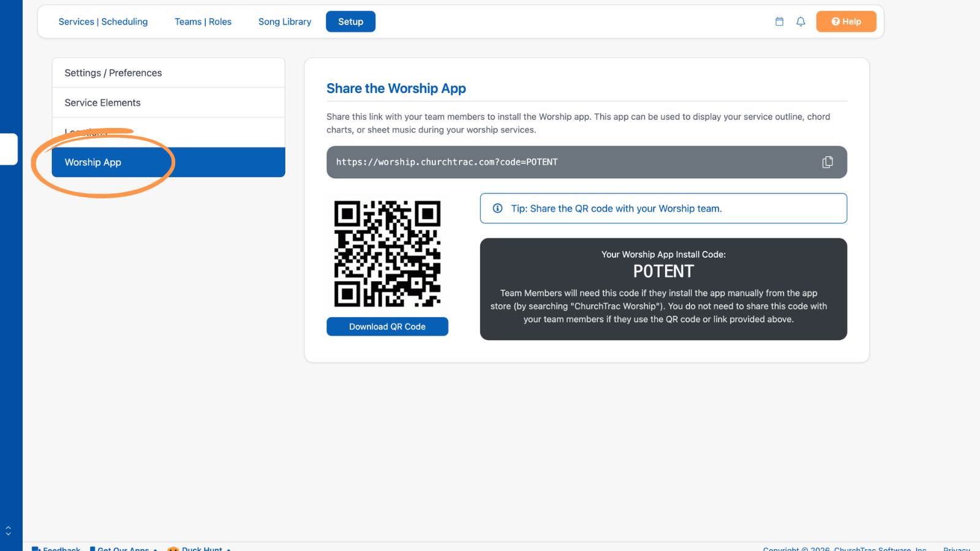Open the calendar icon in top bar
980x551 pixels.
(x=779, y=21)
